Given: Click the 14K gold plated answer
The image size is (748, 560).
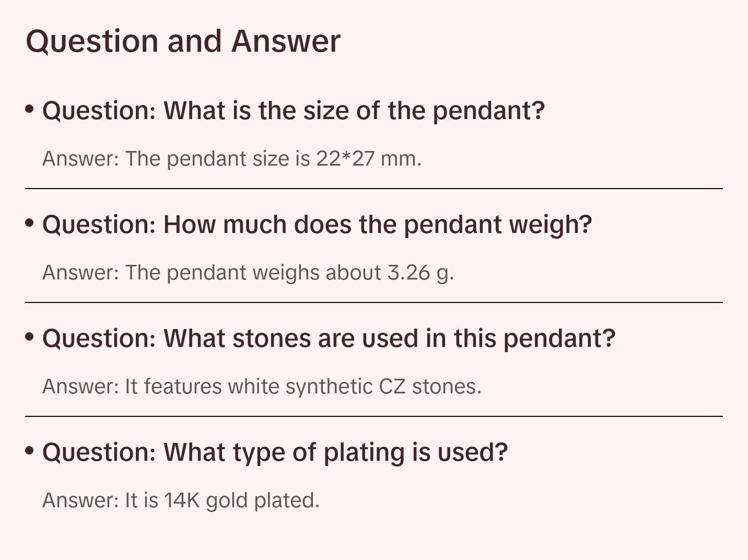Looking at the screenshot, I should (181, 500).
